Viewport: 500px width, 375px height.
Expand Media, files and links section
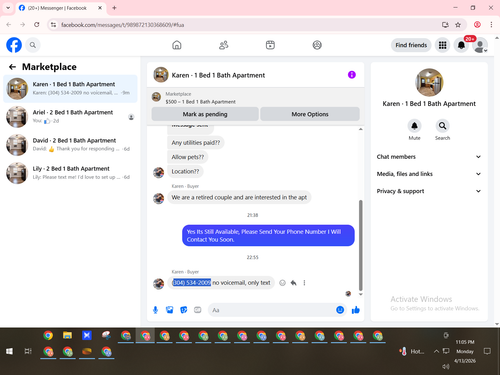429,174
